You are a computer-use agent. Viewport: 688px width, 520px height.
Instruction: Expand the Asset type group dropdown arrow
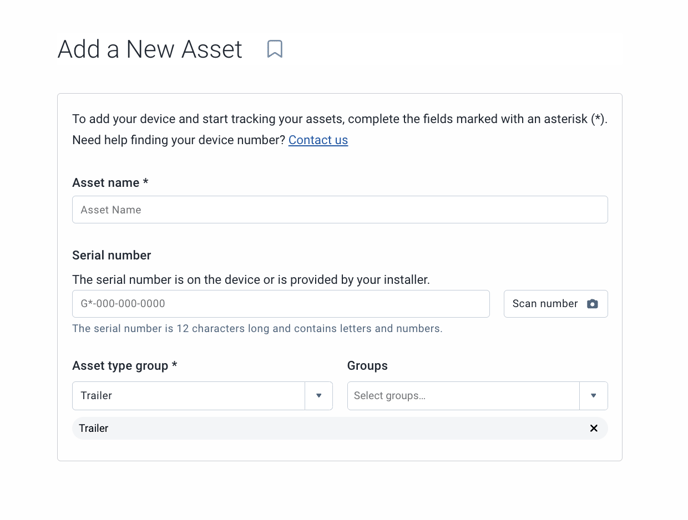coord(319,396)
